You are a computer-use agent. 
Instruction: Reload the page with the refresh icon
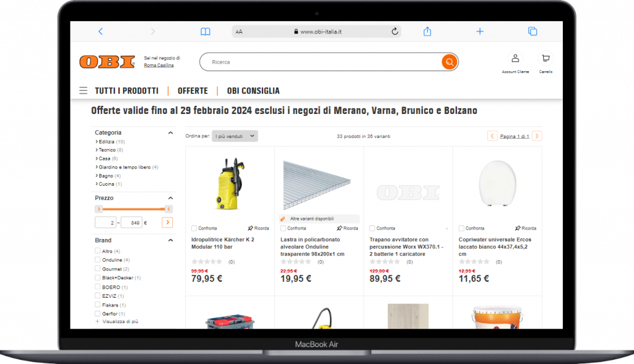tap(394, 31)
